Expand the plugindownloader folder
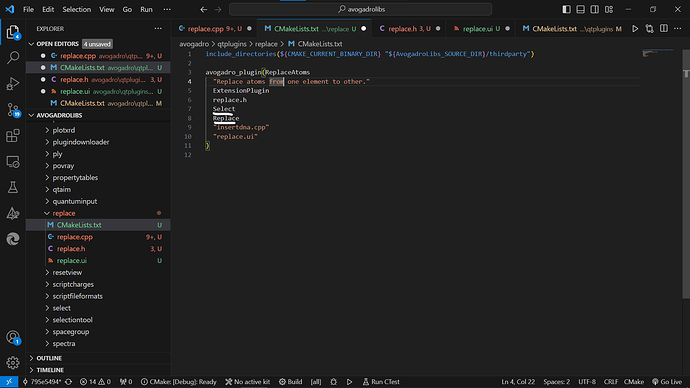 coord(81,142)
